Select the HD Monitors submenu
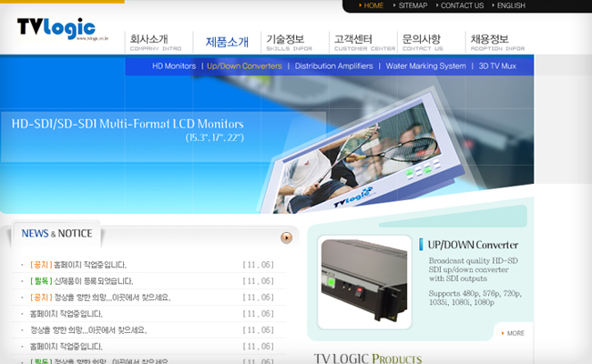This screenshot has height=364, width=592. point(174,66)
